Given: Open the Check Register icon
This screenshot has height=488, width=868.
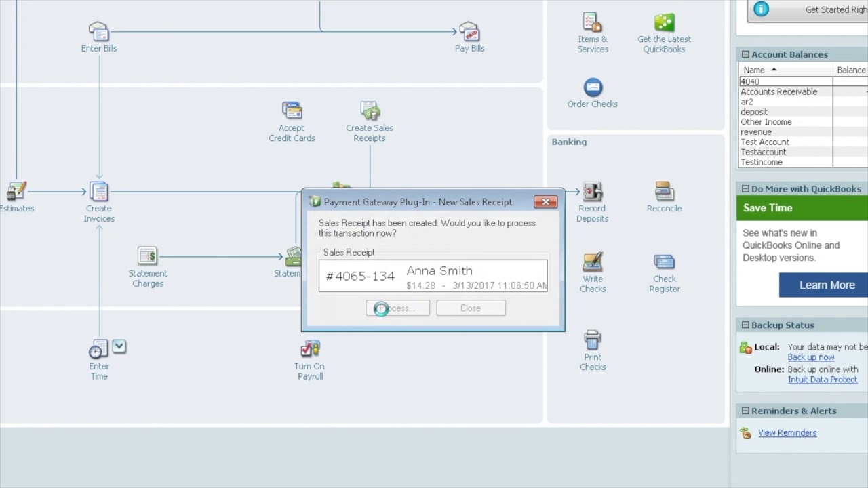Looking at the screenshot, I should tap(664, 262).
